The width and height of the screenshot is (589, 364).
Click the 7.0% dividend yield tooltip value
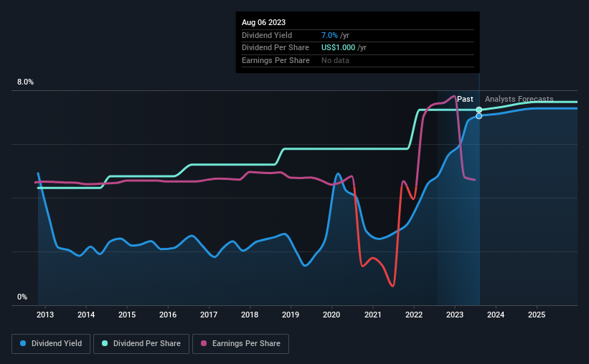click(329, 35)
